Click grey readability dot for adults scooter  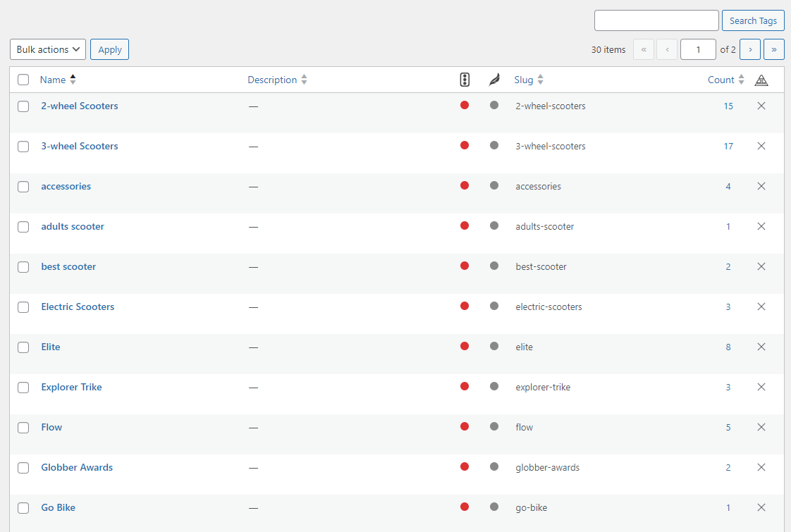click(x=494, y=225)
